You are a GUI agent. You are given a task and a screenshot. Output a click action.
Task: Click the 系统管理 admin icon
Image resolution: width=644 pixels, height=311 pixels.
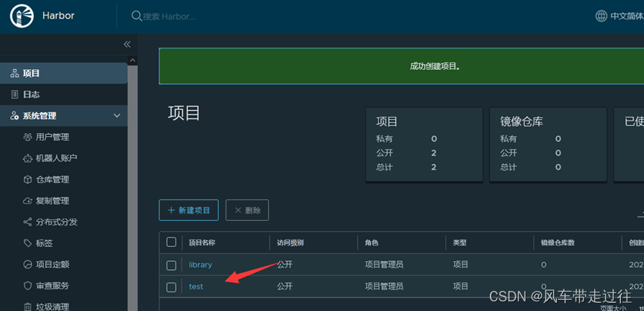(15, 116)
